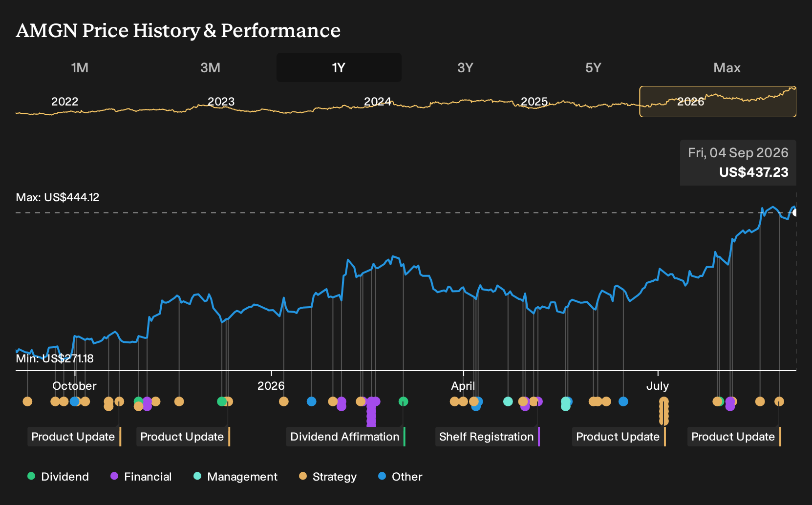This screenshot has width=812, height=505.
Task: Switch to the 5Y time range
Action: click(593, 67)
